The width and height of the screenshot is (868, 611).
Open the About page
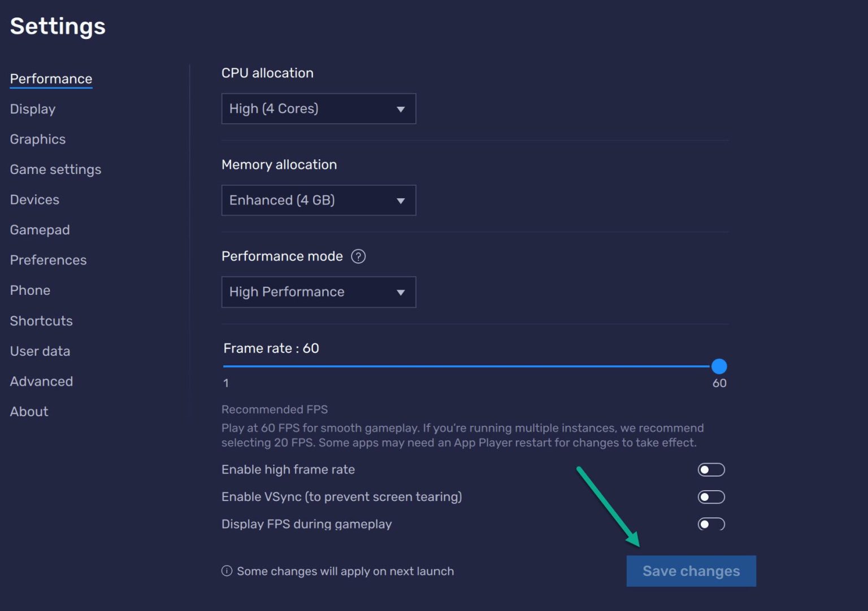point(29,411)
